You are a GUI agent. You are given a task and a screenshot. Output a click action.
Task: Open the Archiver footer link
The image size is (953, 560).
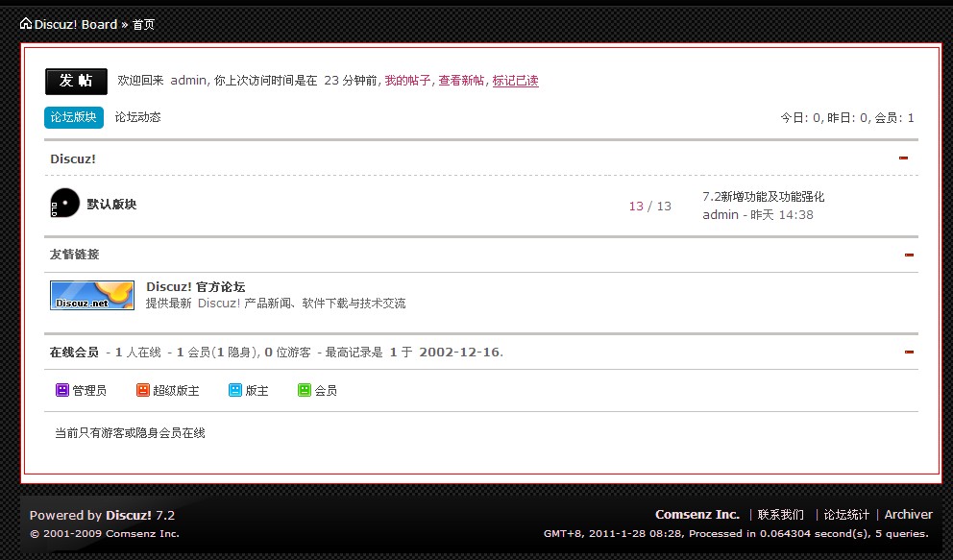(908, 515)
